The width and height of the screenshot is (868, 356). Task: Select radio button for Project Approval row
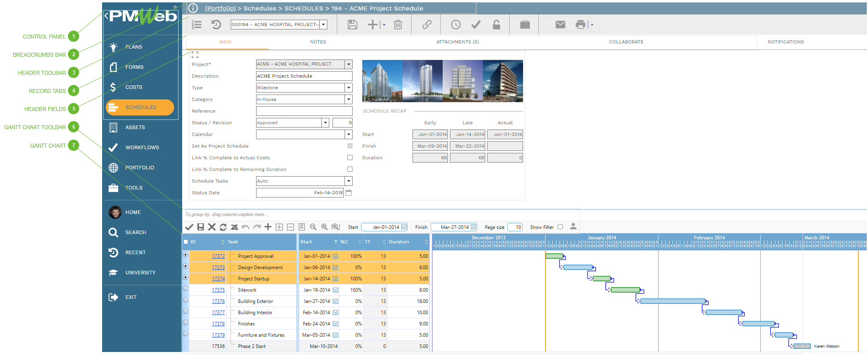point(185,255)
